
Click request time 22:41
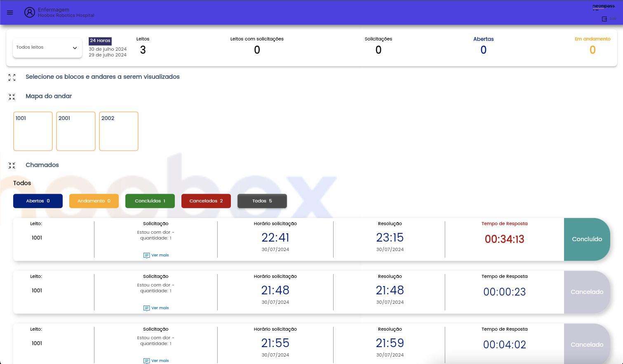click(275, 237)
